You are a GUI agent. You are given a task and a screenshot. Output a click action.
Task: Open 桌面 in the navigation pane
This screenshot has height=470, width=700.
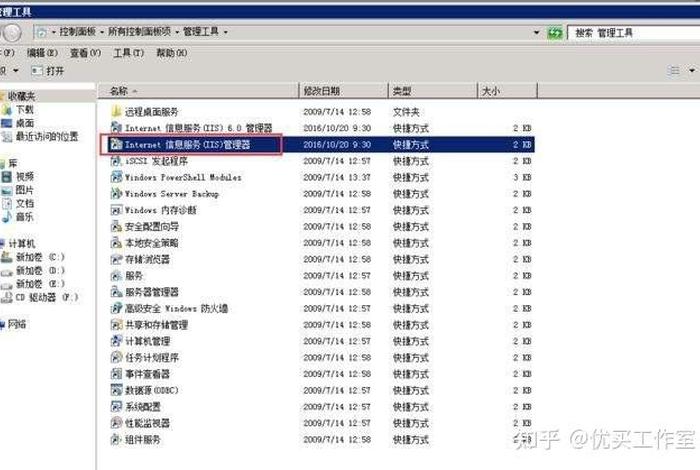click(x=25, y=122)
